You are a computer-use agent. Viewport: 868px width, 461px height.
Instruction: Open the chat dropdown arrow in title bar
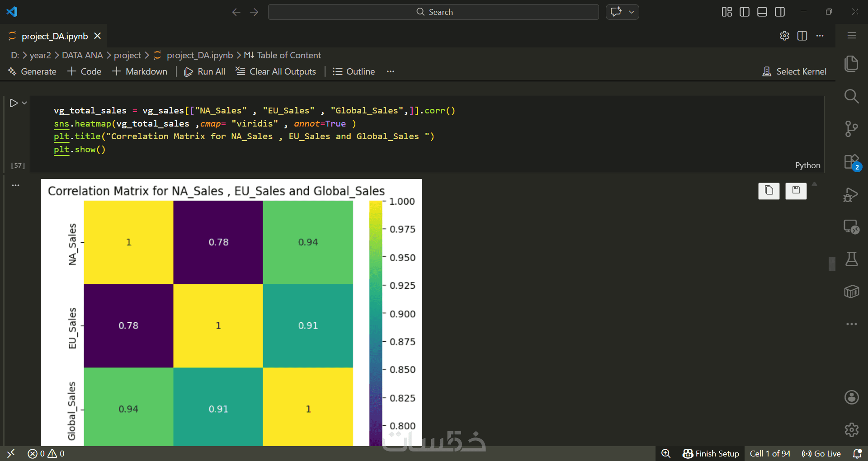pyautogui.click(x=632, y=12)
